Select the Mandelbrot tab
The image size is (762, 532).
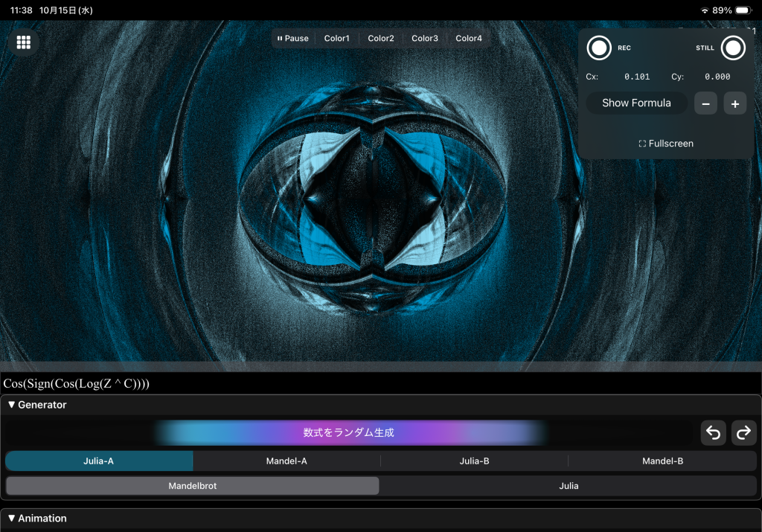pos(192,486)
